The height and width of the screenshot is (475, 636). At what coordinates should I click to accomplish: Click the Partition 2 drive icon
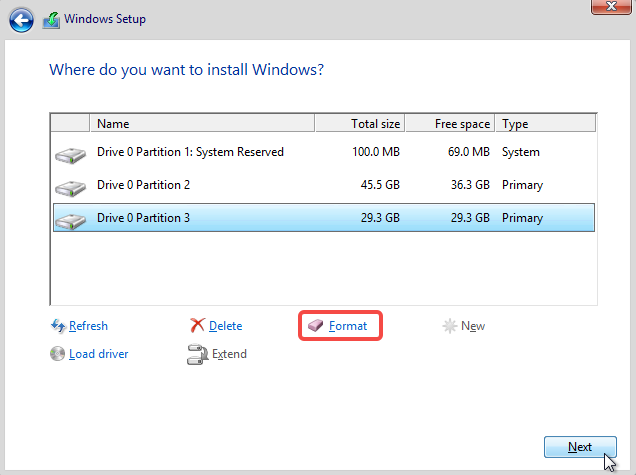[71, 189]
